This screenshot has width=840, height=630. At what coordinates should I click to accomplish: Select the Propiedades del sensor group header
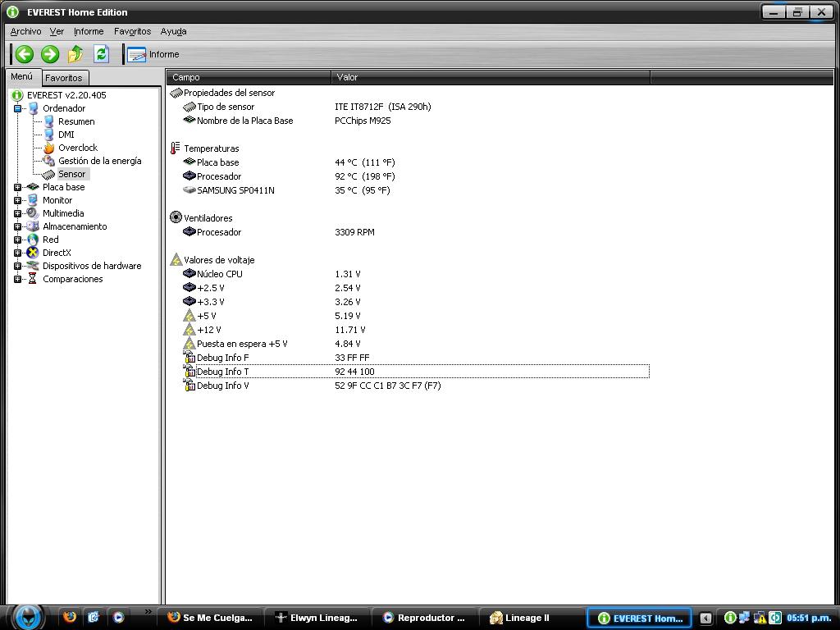229,93
